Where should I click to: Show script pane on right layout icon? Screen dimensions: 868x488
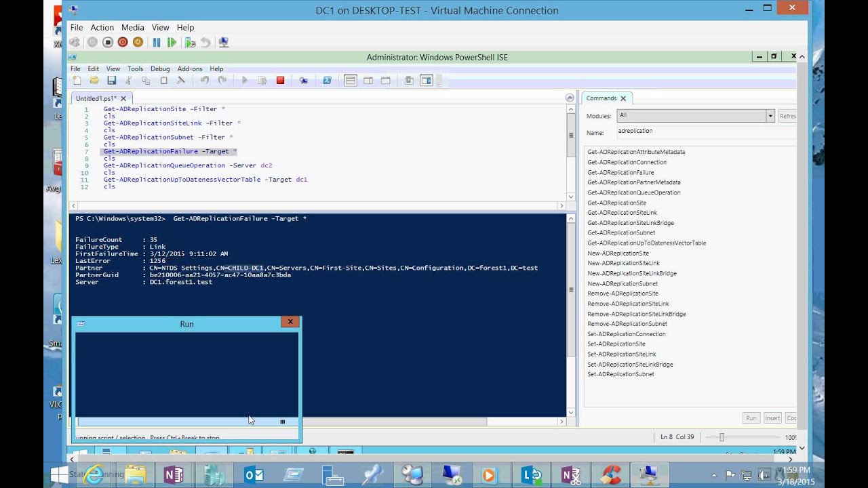tap(368, 81)
